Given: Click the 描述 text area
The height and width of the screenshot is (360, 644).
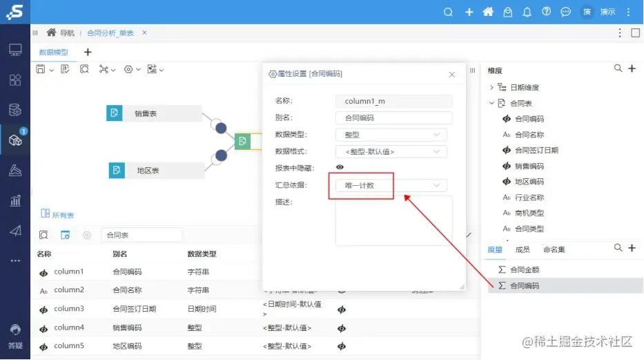Looking at the screenshot, I should click(394, 220).
